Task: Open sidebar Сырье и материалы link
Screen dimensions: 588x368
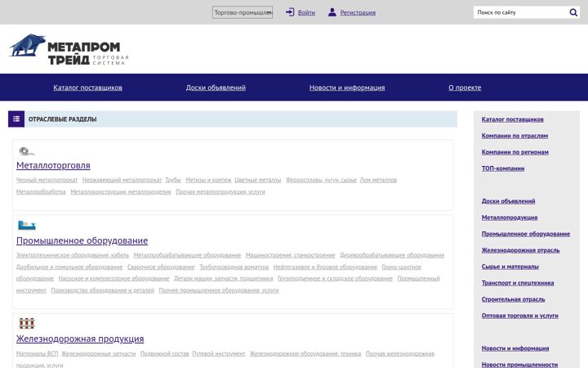Action: point(510,267)
